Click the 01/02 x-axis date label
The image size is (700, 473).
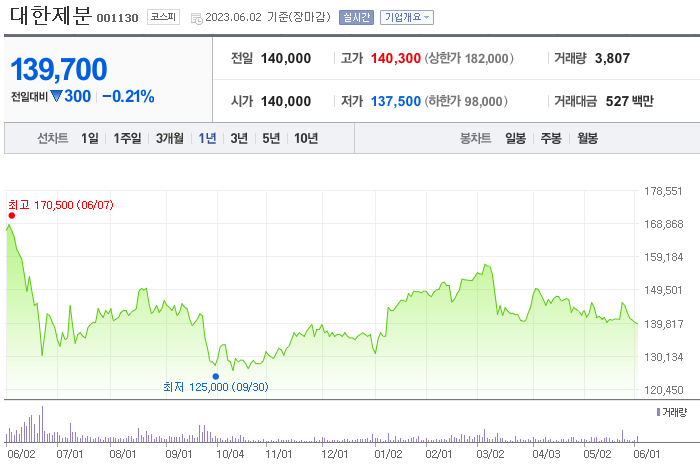click(388, 454)
